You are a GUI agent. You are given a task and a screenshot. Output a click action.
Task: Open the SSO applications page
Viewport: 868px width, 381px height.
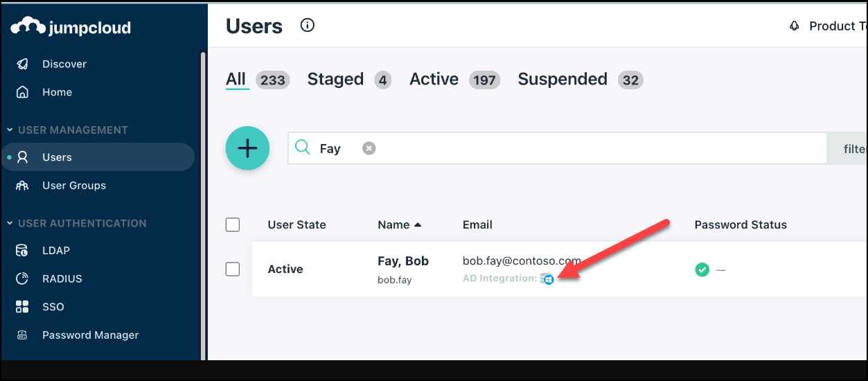[53, 307]
